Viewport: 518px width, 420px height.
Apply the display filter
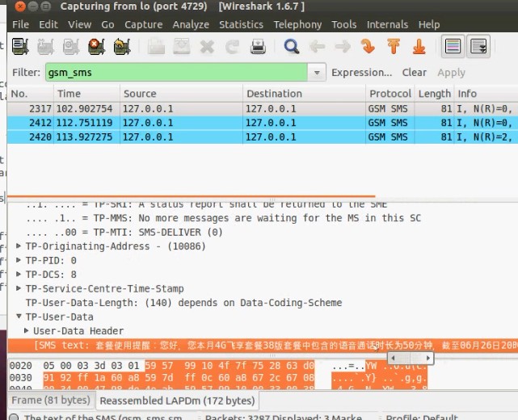tap(451, 73)
